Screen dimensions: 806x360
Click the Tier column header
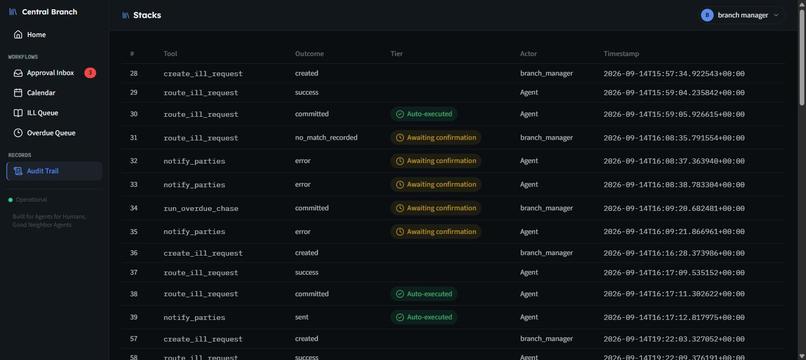[396, 53]
